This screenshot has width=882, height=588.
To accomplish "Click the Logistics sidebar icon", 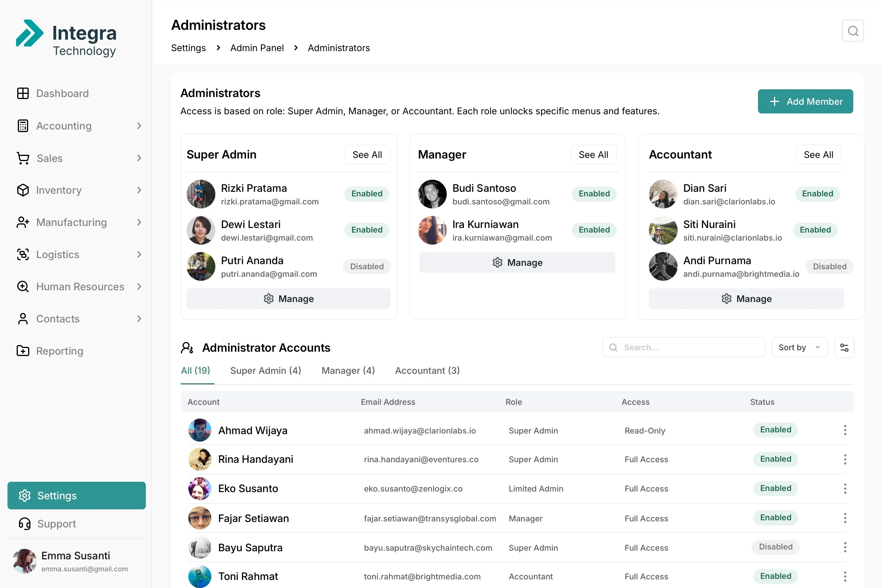I will [x=23, y=254].
